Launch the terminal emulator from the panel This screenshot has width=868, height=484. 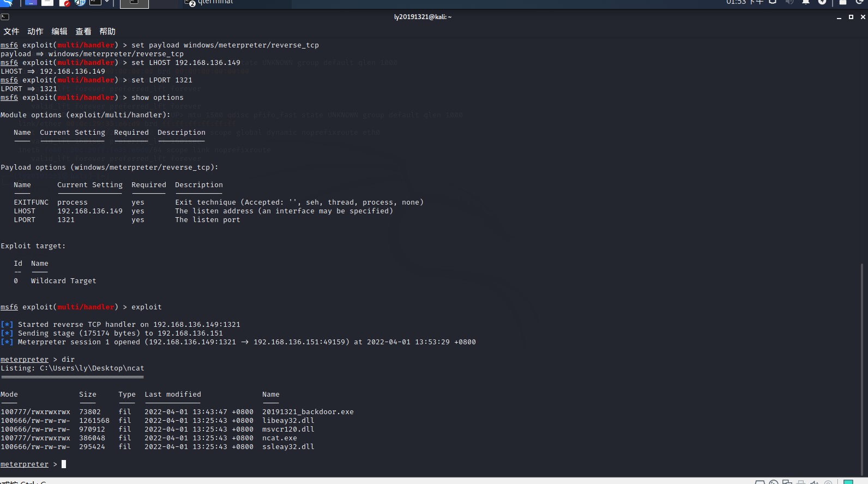coord(95,2)
